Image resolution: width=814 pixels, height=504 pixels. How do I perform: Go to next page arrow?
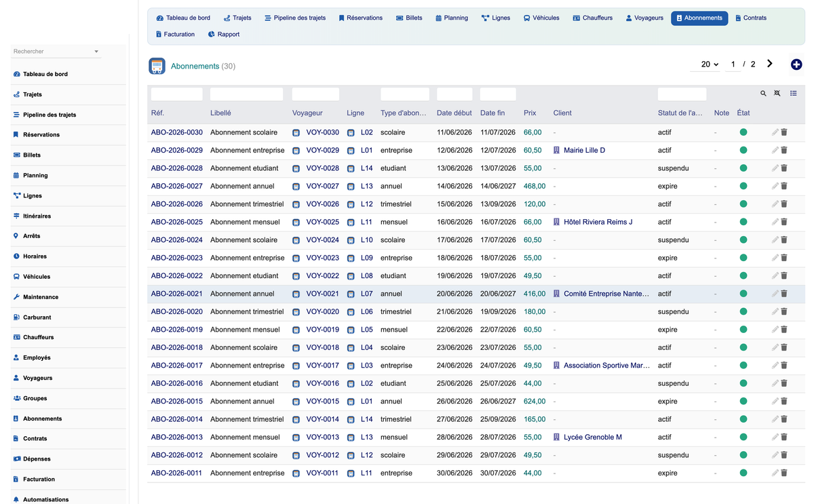coord(770,64)
